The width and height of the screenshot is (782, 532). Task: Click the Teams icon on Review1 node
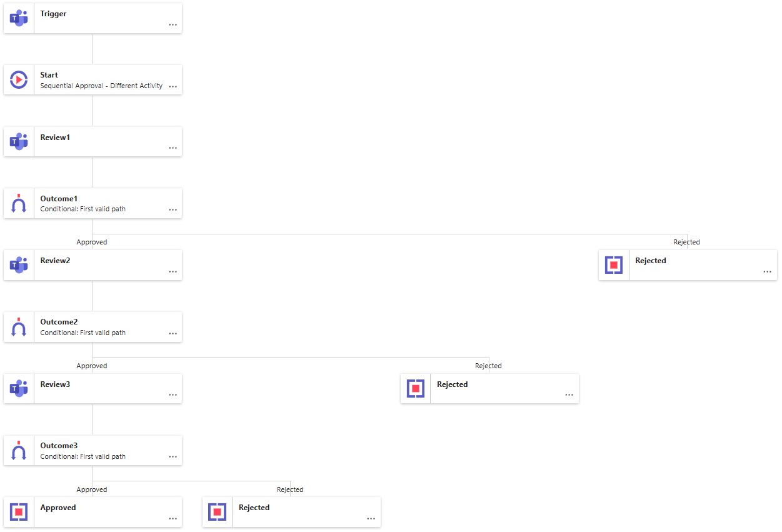[19, 141]
